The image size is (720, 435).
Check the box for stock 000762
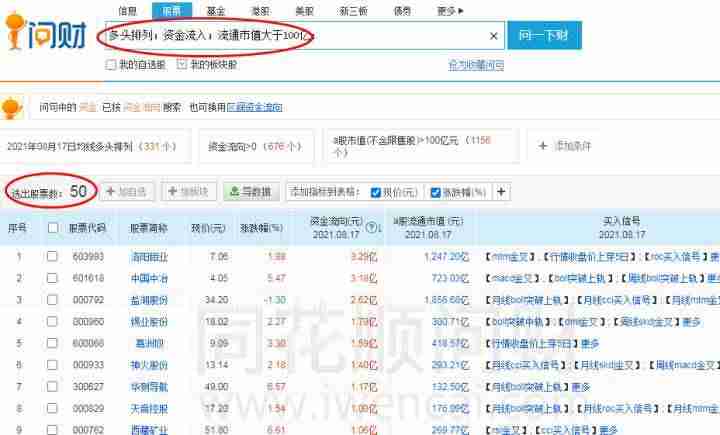click(x=52, y=430)
